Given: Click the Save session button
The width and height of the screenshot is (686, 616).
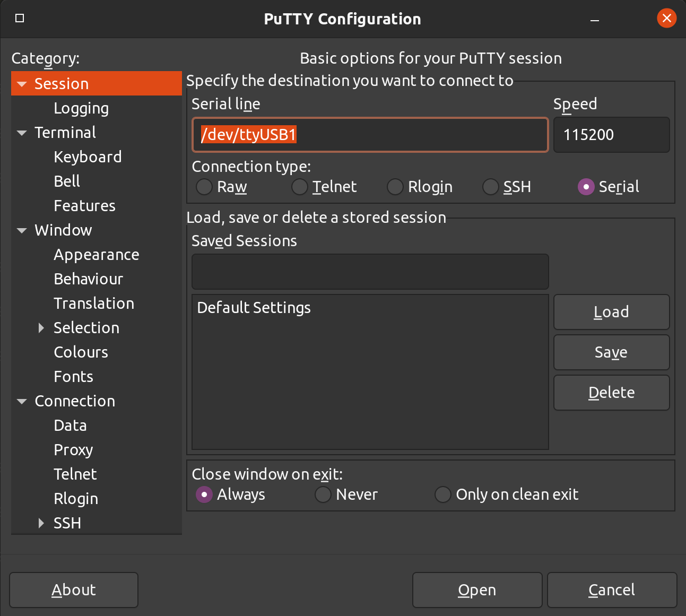Looking at the screenshot, I should point(611,352).
